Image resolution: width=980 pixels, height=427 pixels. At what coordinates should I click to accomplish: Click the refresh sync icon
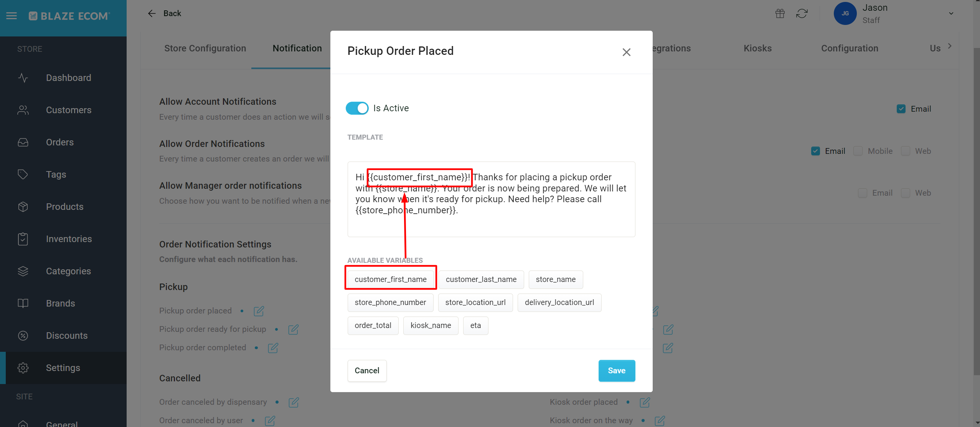click(x=802, y=13)
